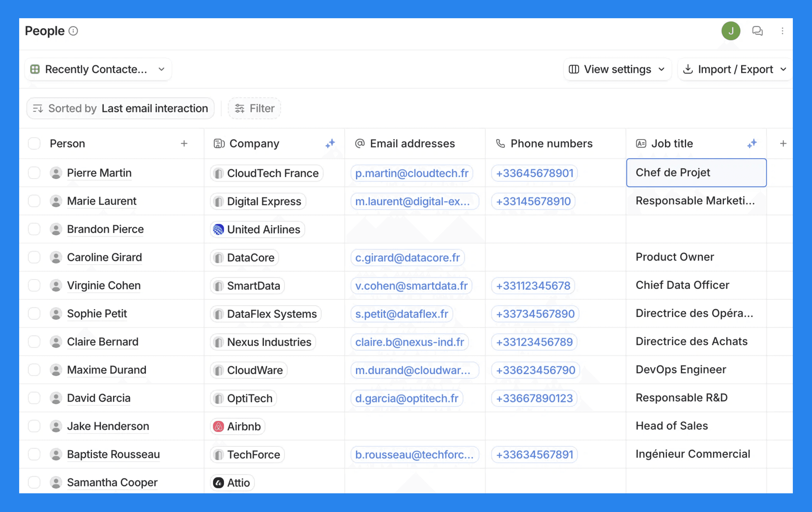Click the Airbnb logo icon
This screenshot has width=812, height=512.
(218, 426)
